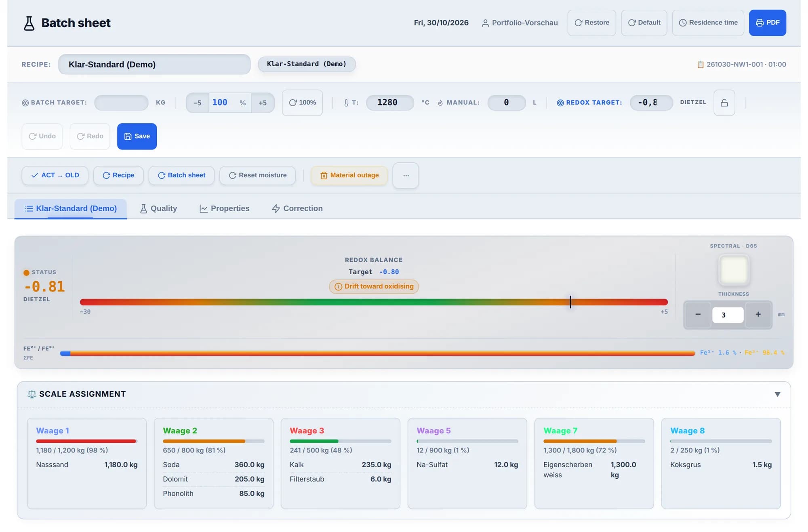This screenshot has width=808, height=532.
Task: Click the scales icon beside Scale Assignment
Action: click(x=32, y=394)
